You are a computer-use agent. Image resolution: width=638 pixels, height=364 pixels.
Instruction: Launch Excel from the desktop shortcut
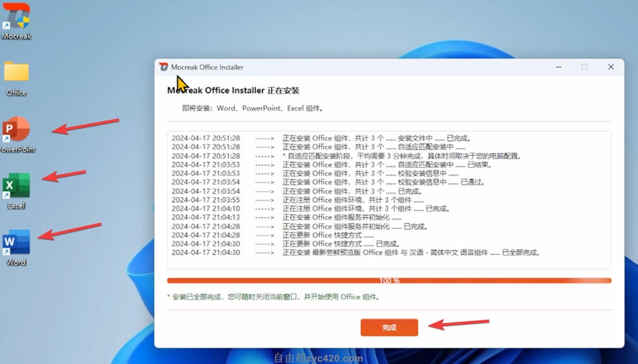[x=16, y=191]
